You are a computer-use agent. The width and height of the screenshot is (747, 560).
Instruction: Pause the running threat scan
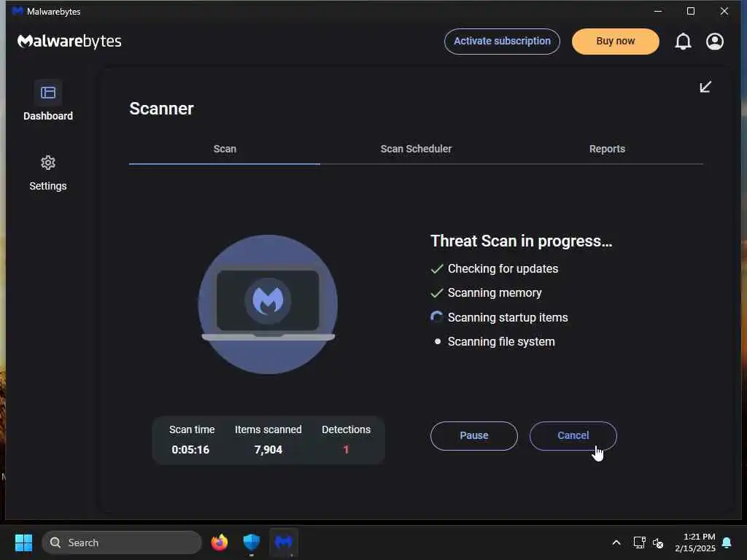pos(474,436)
